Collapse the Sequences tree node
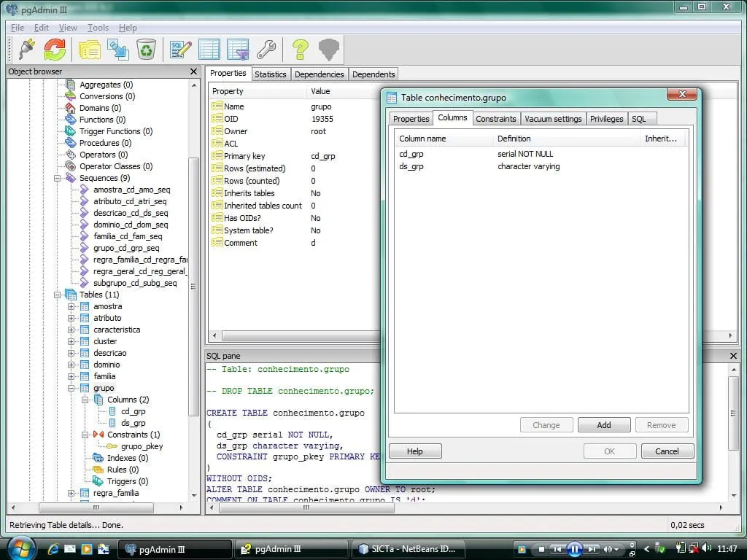Screen dimensions: 747x560 click(x=58, y=178)
